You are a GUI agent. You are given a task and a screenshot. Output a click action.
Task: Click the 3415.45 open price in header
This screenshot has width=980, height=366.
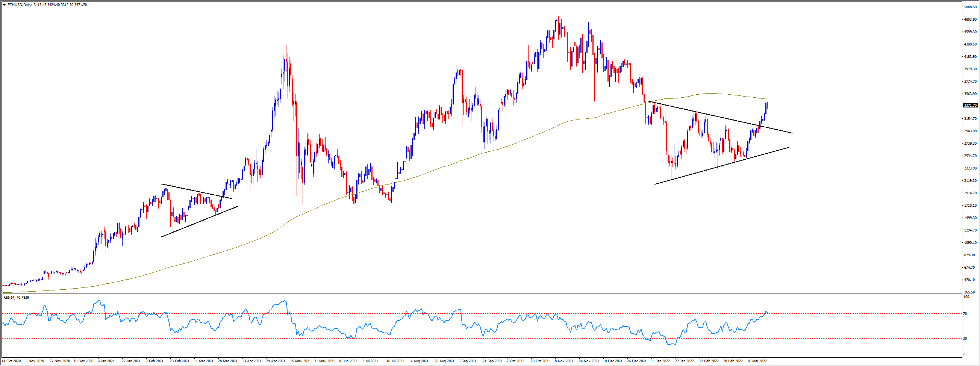pos(40,5)
